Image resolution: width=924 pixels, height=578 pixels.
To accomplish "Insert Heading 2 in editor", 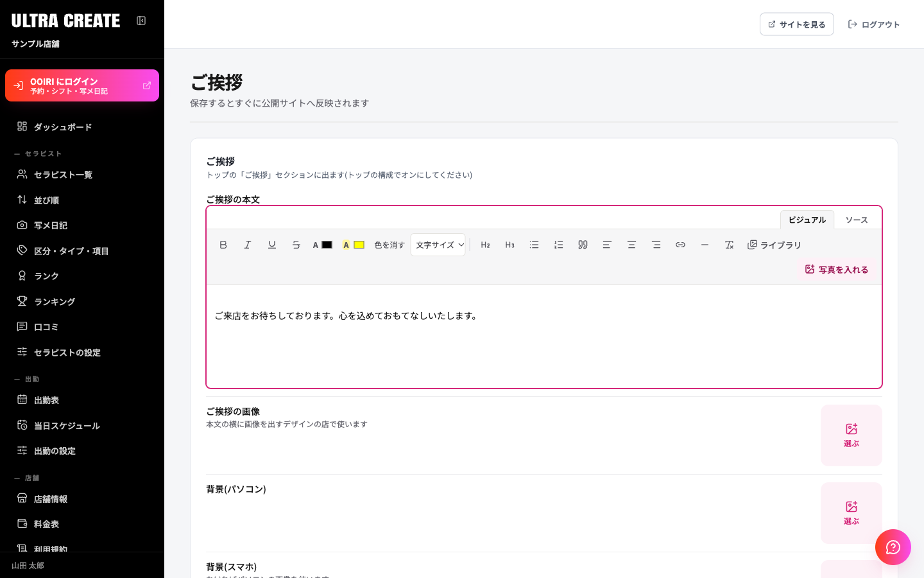I will [x=486, y=245].
